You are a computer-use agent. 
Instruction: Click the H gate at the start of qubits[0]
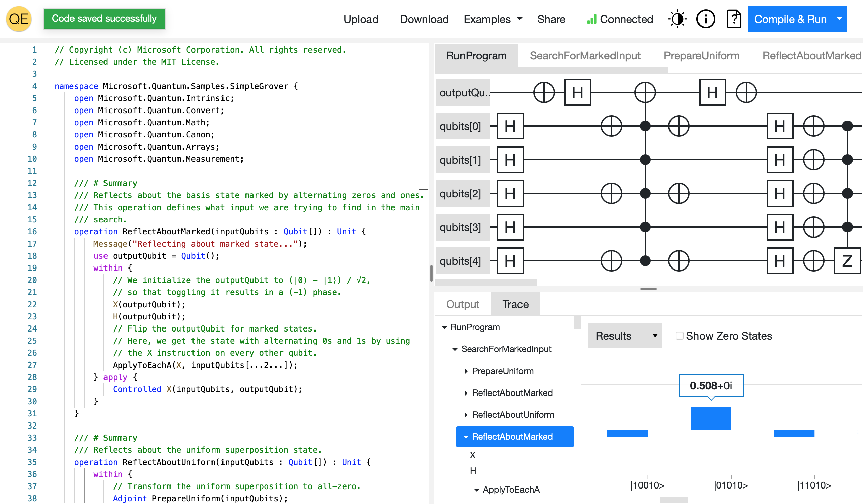[510, 126]
